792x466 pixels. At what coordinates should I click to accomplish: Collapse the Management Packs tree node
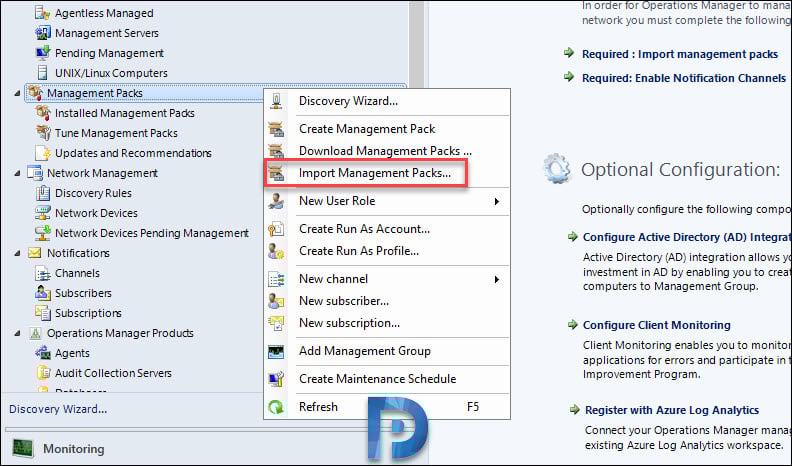tap(17, 93)
